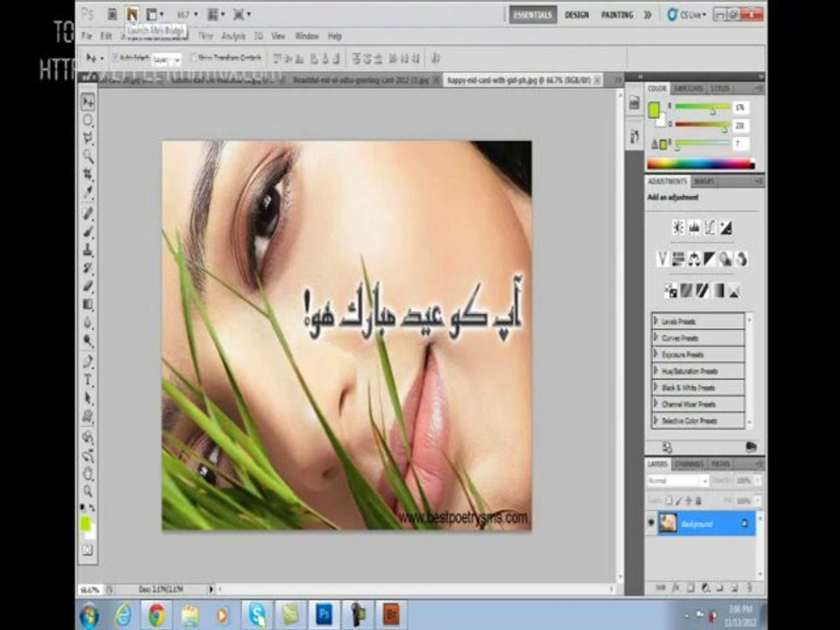This screenshot has height=630, width=840.
Task: Select the Hand tool
Action: pos(87,473)
